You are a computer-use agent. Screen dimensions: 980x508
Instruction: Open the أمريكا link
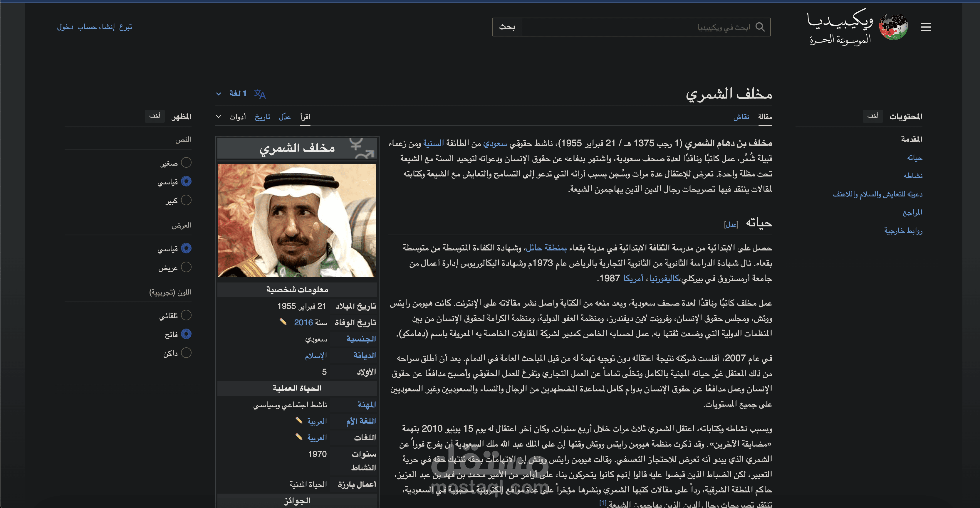633,278
